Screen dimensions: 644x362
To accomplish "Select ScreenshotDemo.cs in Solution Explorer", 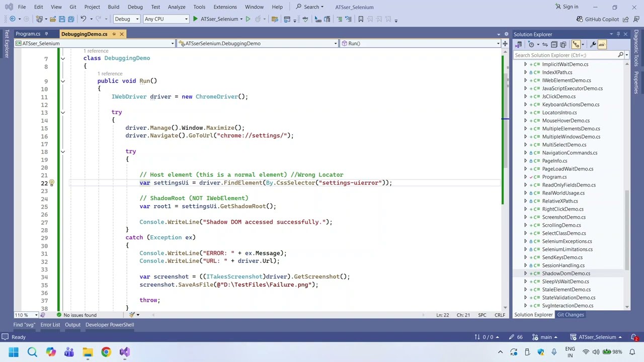I will tap(563, 217).
